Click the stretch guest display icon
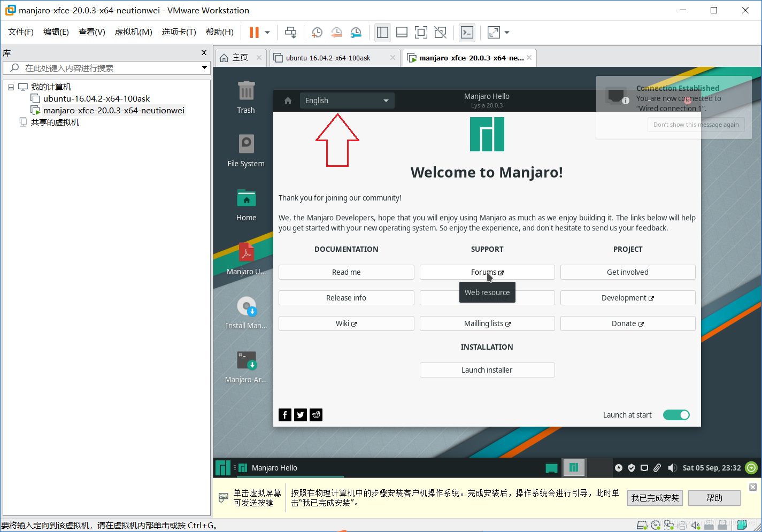 coord(494,33)
